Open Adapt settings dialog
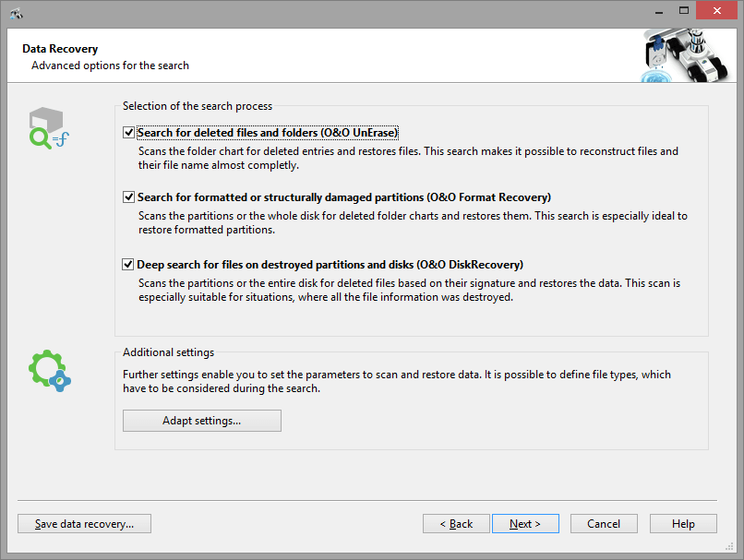744x560 pixels. [x=201, y=421]
